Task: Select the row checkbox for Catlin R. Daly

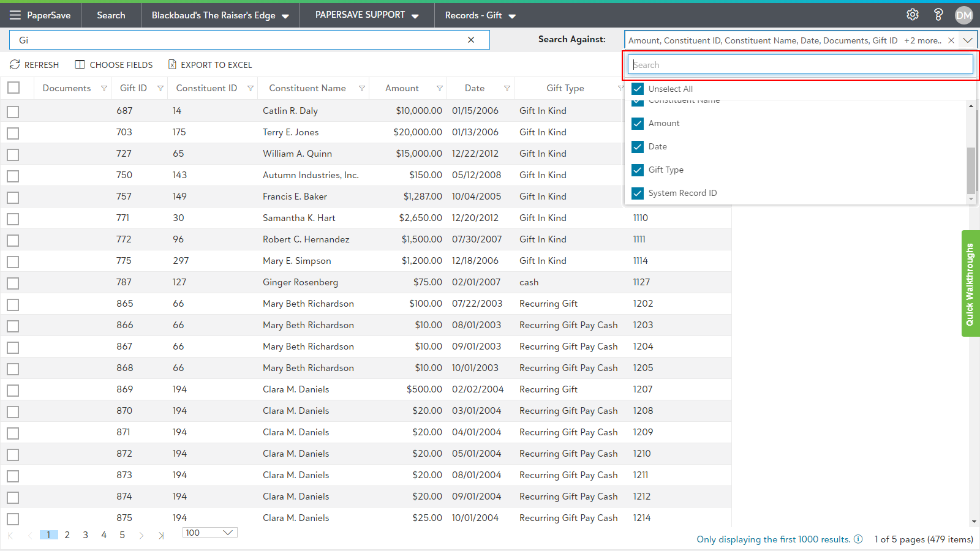Action: pos(13,111)
